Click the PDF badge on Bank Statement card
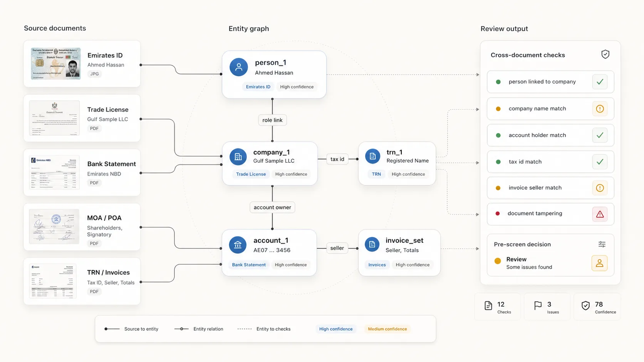The height and width of the screenshot is (362, 644). point(94,183)
